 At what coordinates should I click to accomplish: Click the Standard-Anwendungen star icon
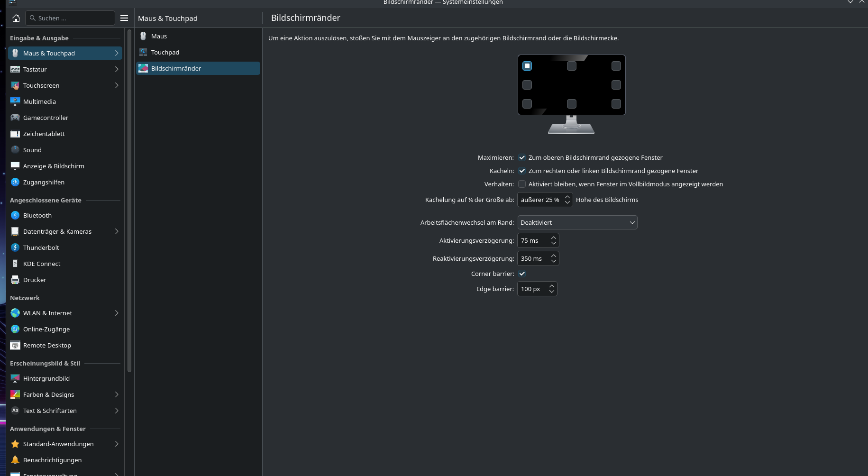click(15, 444)
